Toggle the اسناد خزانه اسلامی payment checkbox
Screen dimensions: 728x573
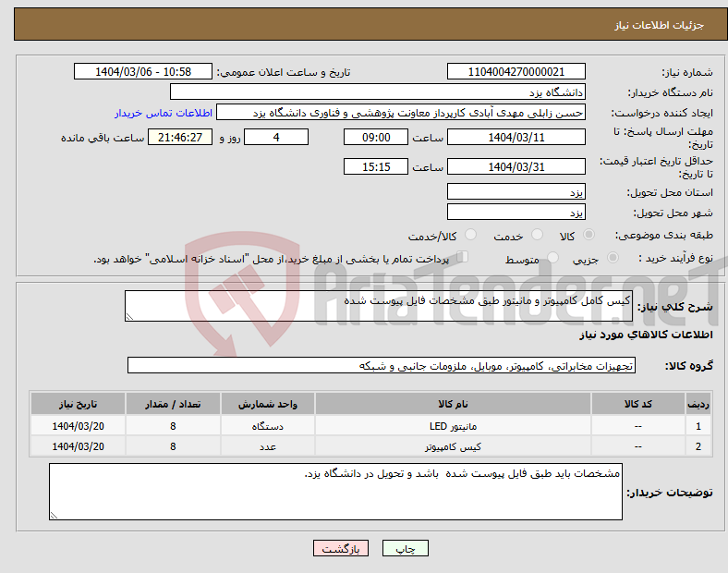click(463, 257)
